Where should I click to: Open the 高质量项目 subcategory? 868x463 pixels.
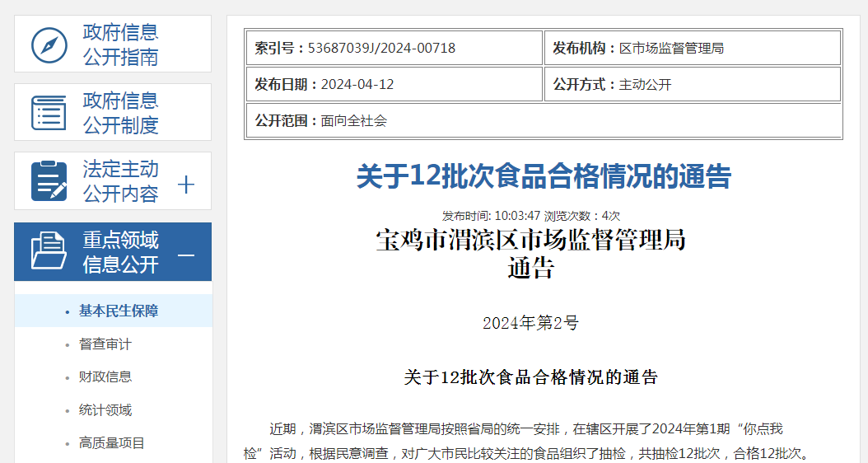tap(112, 442)
